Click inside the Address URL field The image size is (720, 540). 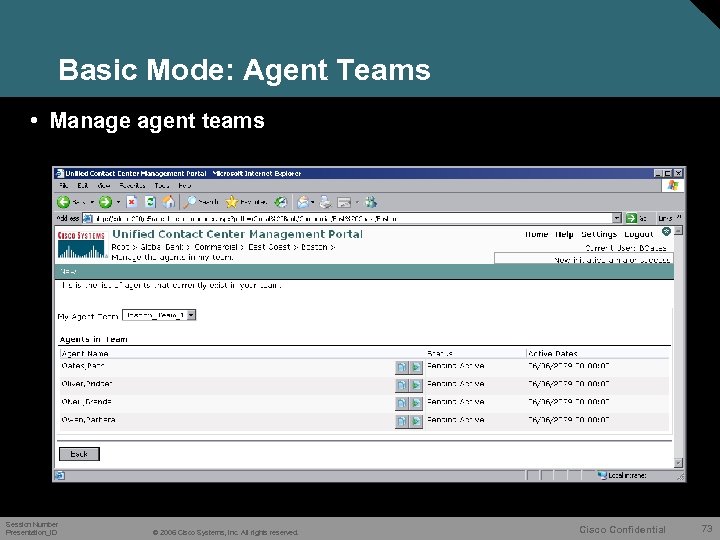click(352, 219)
